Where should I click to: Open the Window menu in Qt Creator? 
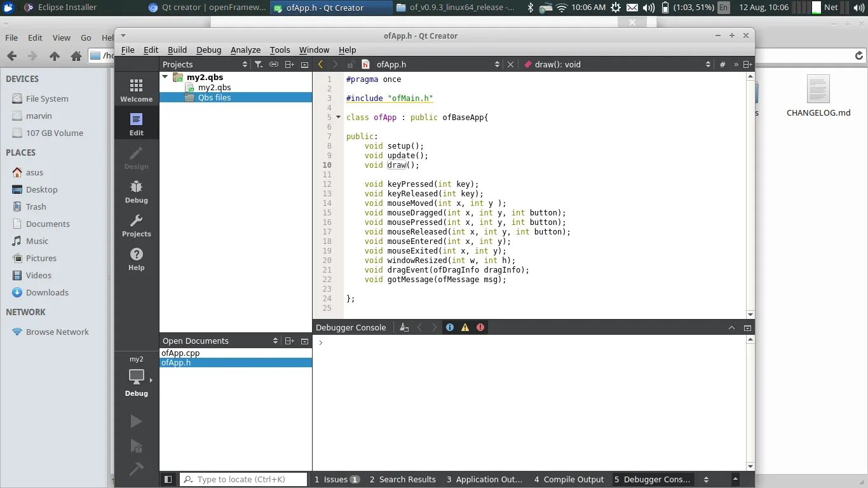[314, 50]
